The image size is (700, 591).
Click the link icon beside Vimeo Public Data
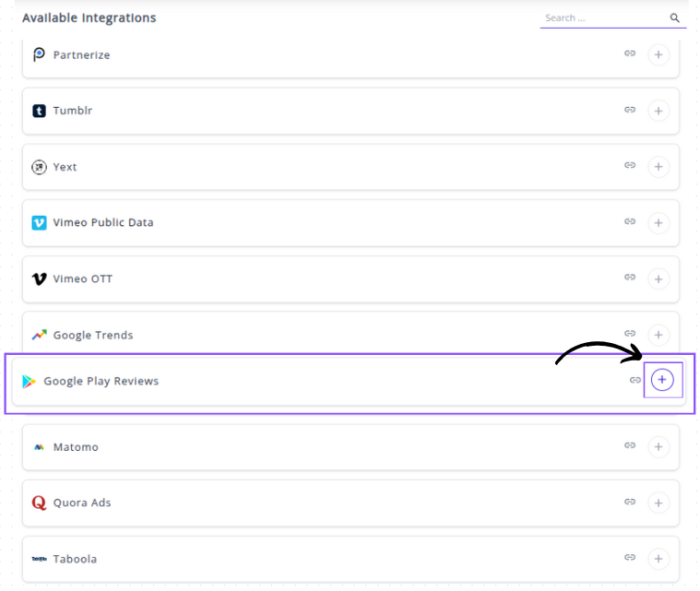point(630,221)
